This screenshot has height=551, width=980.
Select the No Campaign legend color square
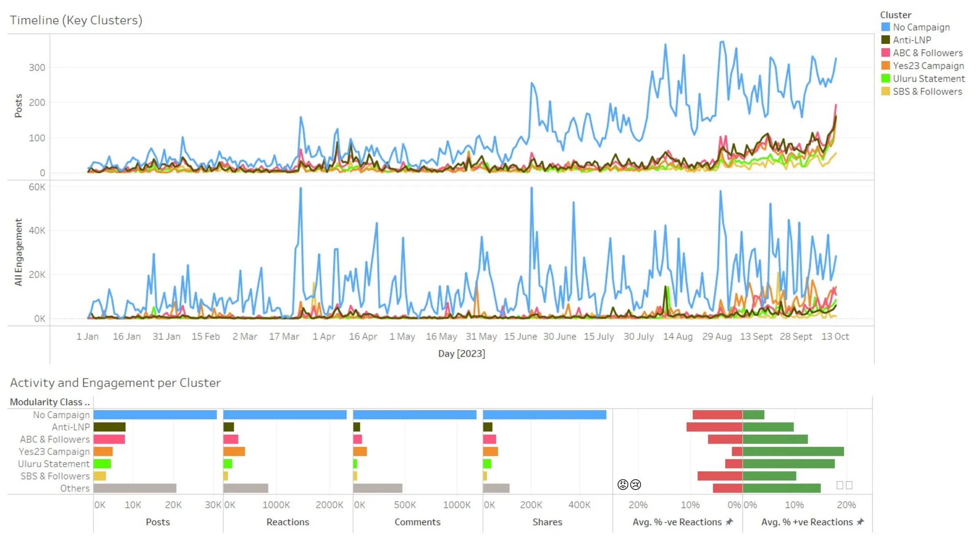(x=886, y=27)
